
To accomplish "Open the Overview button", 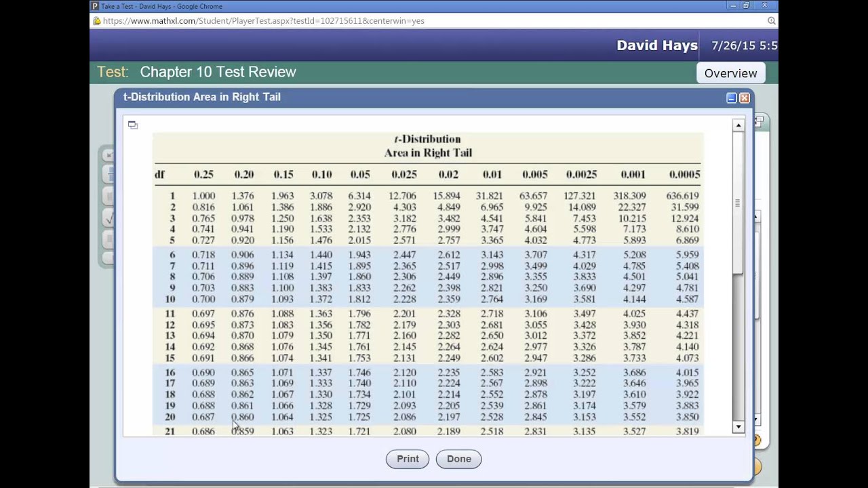I will [730, 73].
